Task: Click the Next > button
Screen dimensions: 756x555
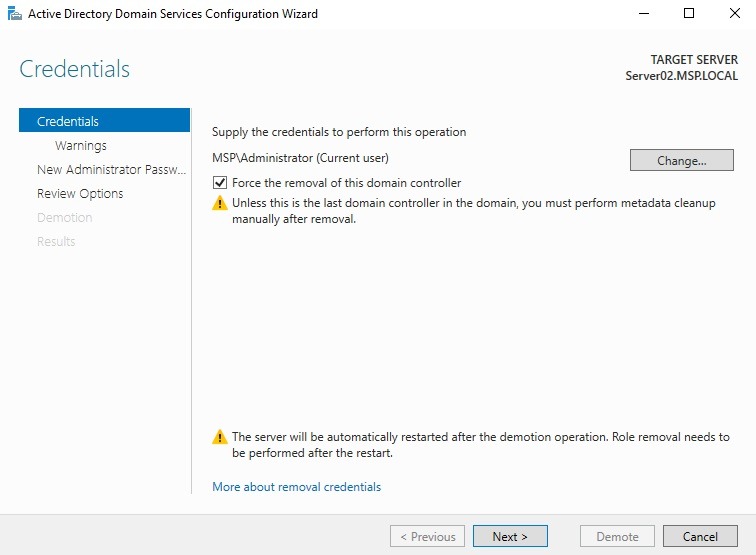Action: tap(510, 536)
